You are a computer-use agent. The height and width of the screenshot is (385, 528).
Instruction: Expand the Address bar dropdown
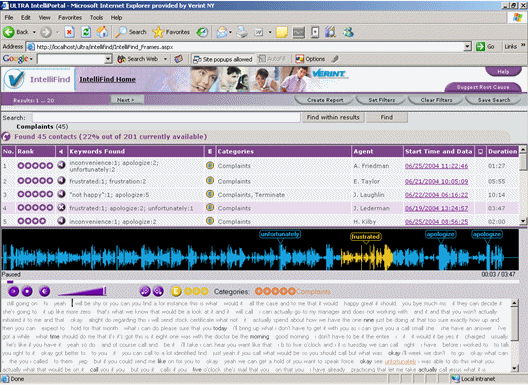pyautogui.click(x=467, y=46)
